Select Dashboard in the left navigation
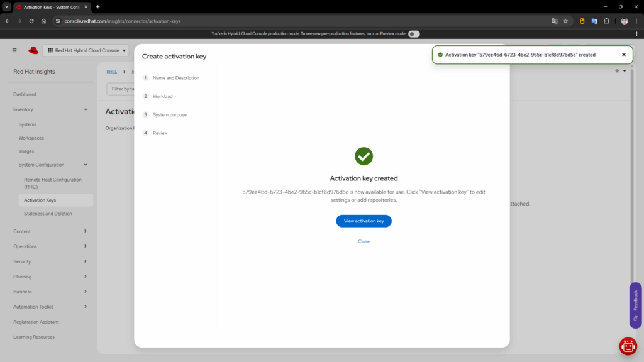The height and width of the screenshot is (362, 644). (25, 94)
